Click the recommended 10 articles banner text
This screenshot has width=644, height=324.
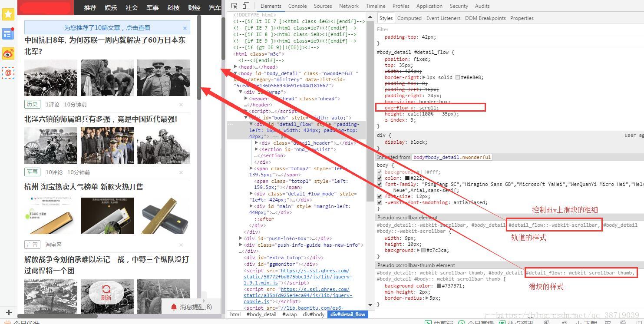(x=107, y=28)
